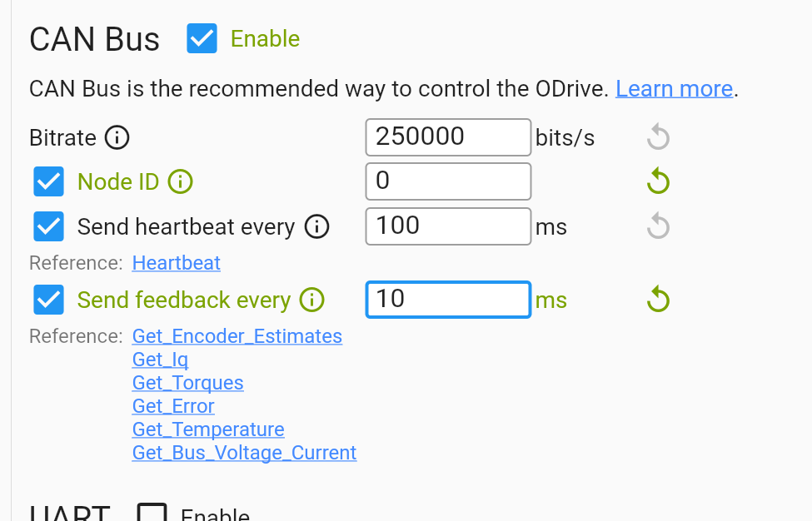Click the Send feedback info icon
The width and height of the screenshot is (812, 521).
pyautogui.click(x=311, y=300)
